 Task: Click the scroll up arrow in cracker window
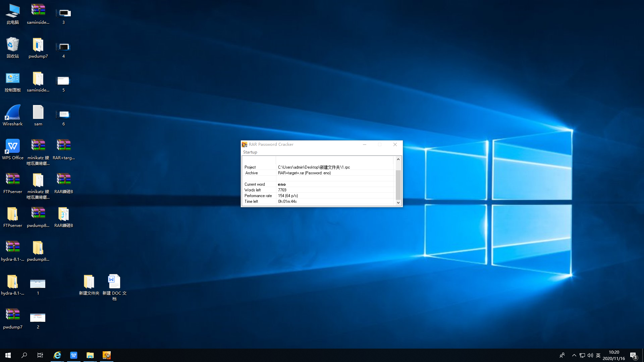(398, 159)
